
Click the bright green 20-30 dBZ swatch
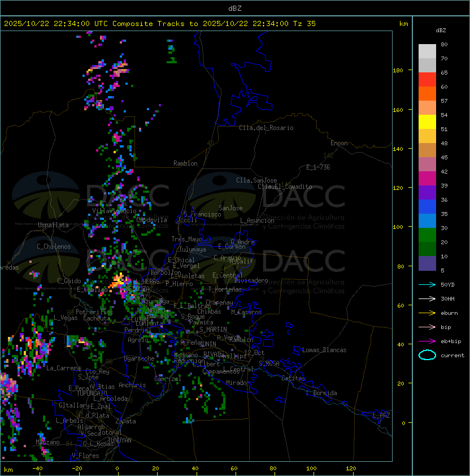tap(427, 235)
